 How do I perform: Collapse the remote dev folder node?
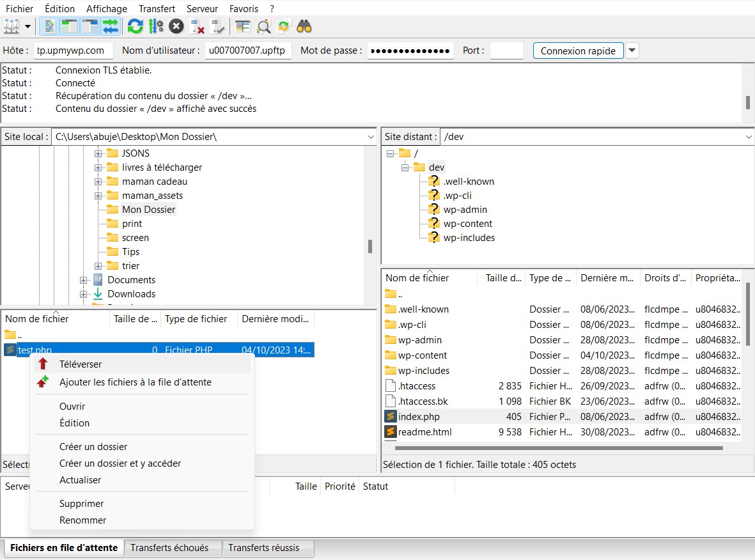405,167
